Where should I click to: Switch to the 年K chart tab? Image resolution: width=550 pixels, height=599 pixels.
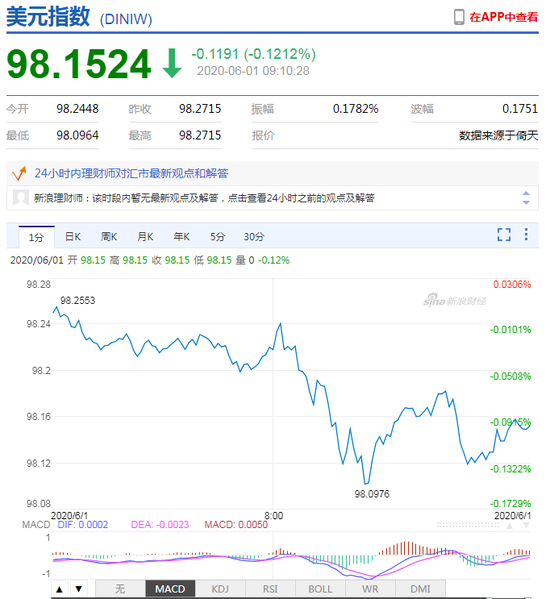pos(181,237)
